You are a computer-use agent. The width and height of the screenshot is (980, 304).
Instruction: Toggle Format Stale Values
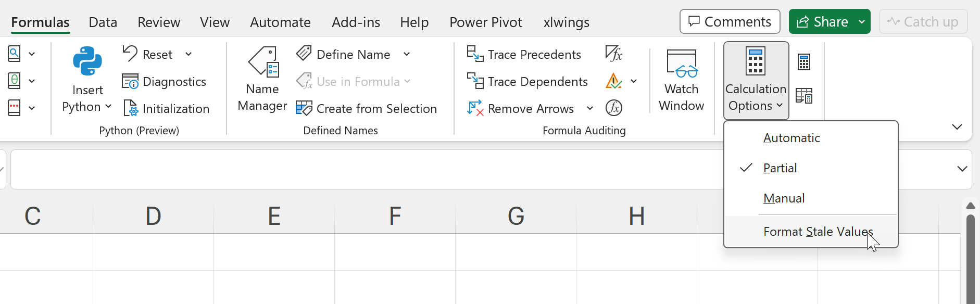818,232
